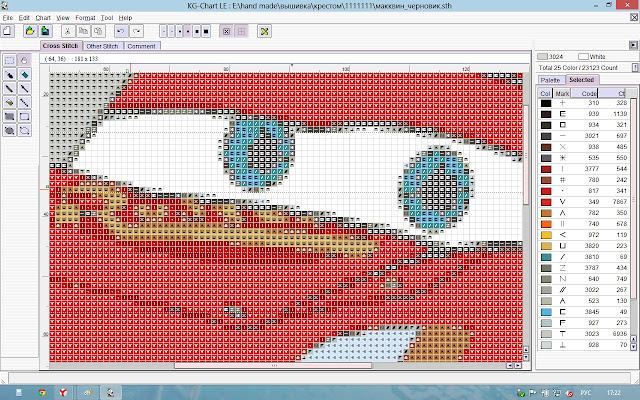Click the horizontal scrollbar thumb under the chart

click(273, 365)
